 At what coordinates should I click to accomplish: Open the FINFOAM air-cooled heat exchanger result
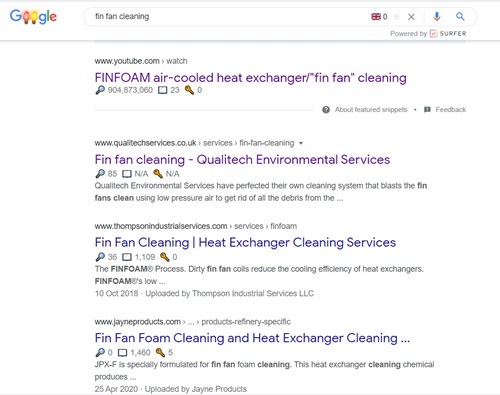point(250,78)
